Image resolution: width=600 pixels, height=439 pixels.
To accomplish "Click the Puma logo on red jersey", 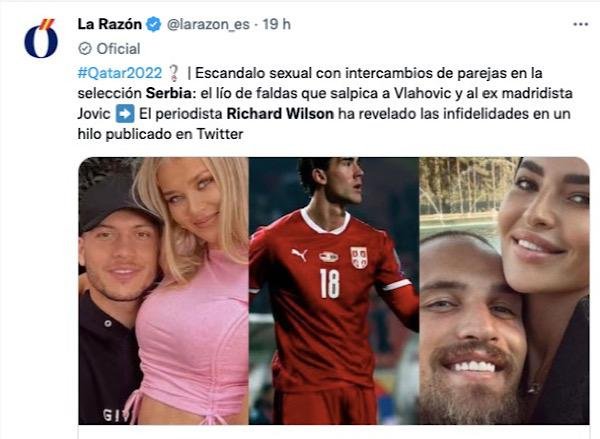I will (x=299, y=255).
